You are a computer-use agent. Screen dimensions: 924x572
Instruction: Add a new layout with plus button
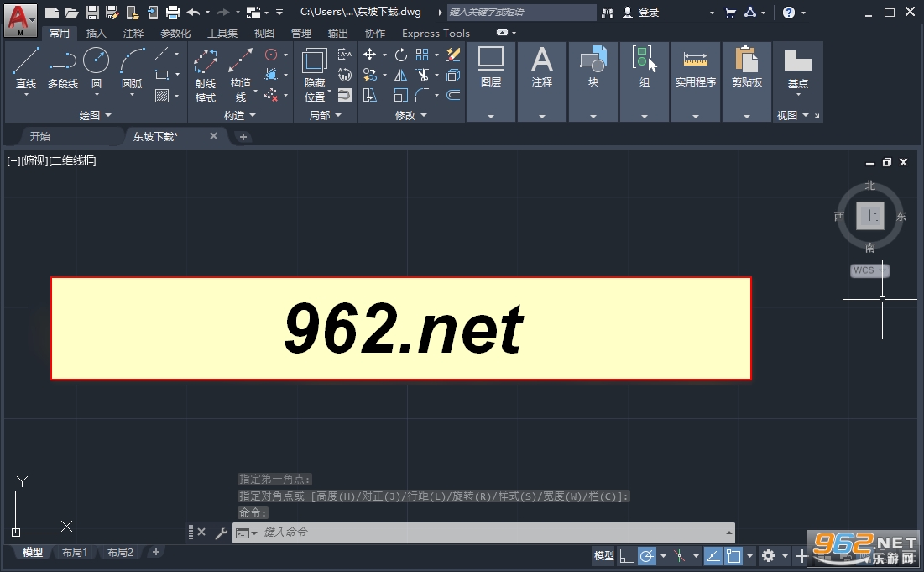coord(155,552)
